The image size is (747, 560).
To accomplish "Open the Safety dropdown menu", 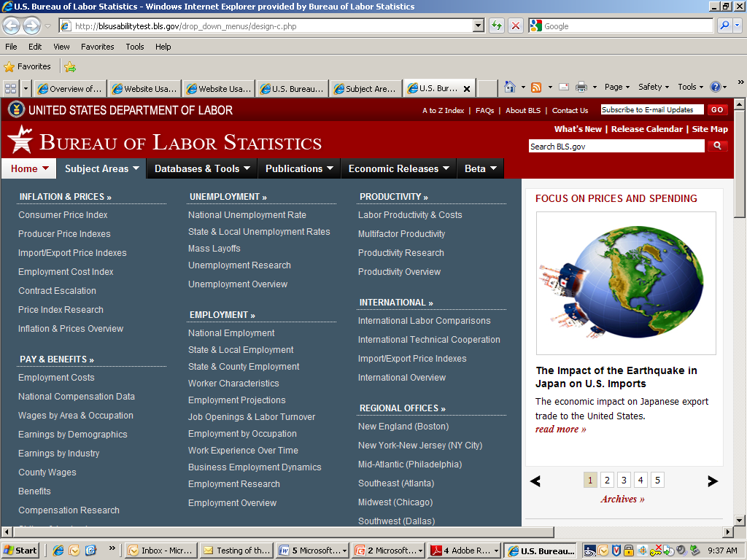I will (x=654, y=87).
